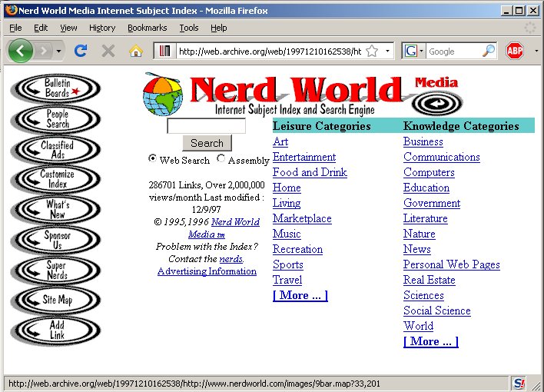544x392 pixels.
Task: Open the Adblock Plus dropdown arrow
Action: [x=536, y=51]
